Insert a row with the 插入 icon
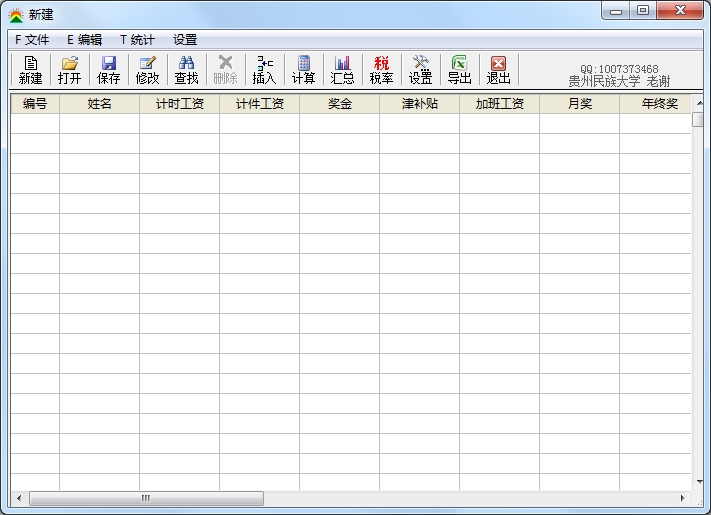 tap(264, 70)
